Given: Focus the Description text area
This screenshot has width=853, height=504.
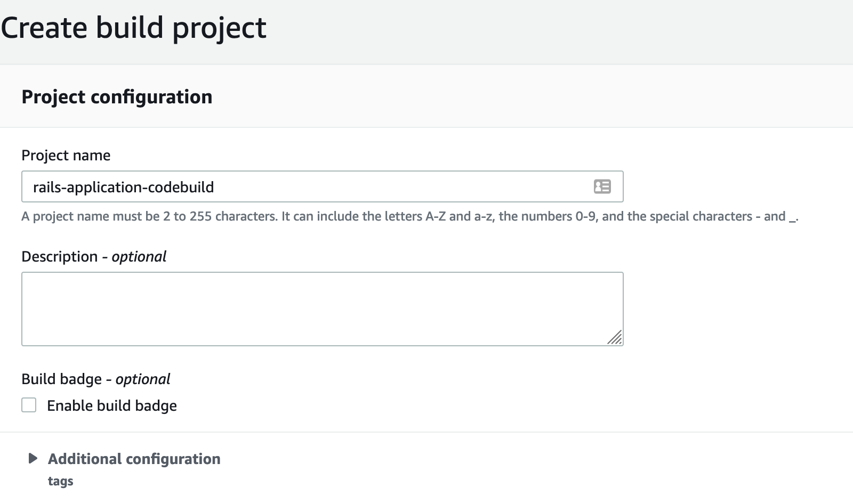Looking at the screenshot, I should (322, 309).
